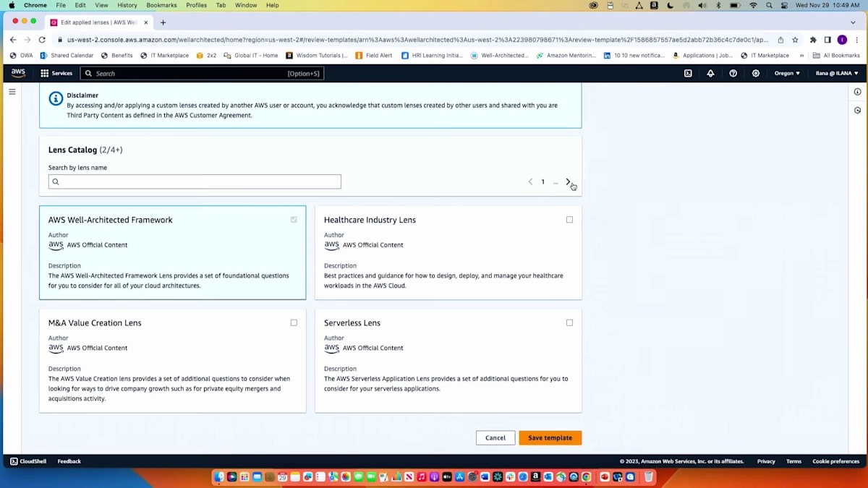Select page 1 in the pagination
Viewport: 868px width, 488px height.
pos(542,181)
